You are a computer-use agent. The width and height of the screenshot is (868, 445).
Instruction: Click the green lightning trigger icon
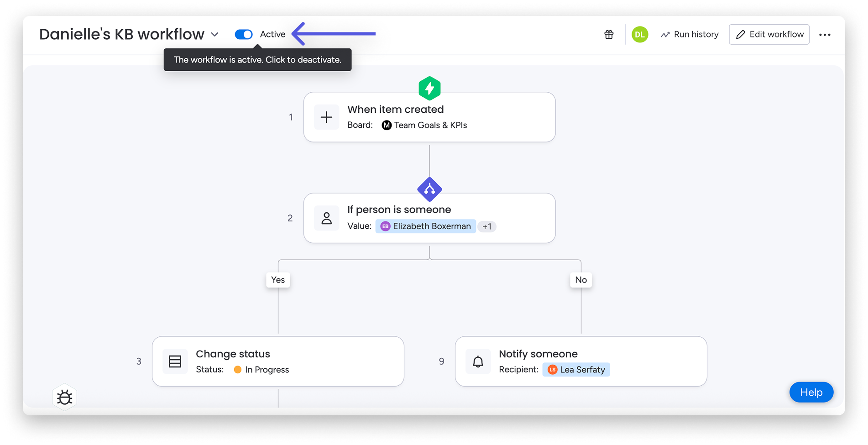pos(429,88)
